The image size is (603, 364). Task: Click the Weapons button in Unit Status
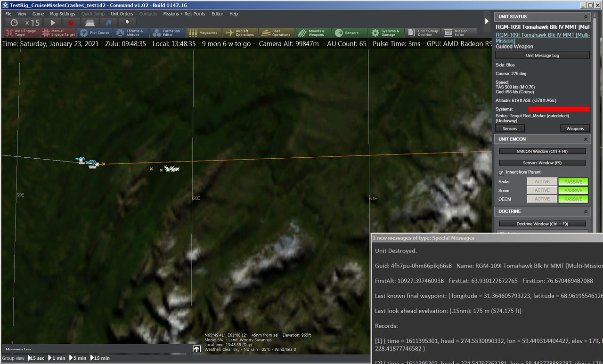[x=575, y=129]
